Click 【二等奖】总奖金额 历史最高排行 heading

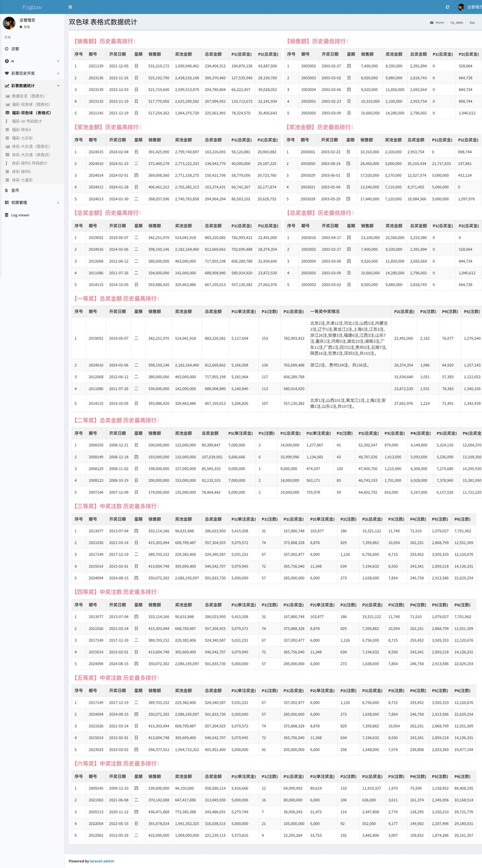pos(116,420)
